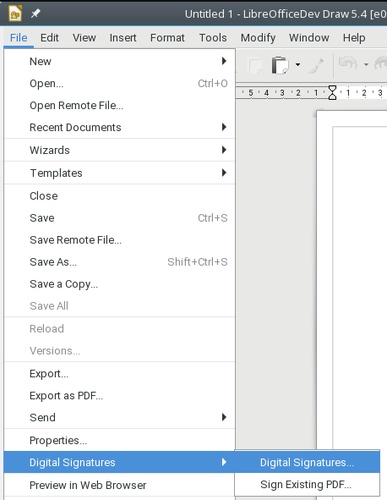Choose Save in the File menu
Image resolution: width=387 pixels, height=500 pixels.
point(120,218)
